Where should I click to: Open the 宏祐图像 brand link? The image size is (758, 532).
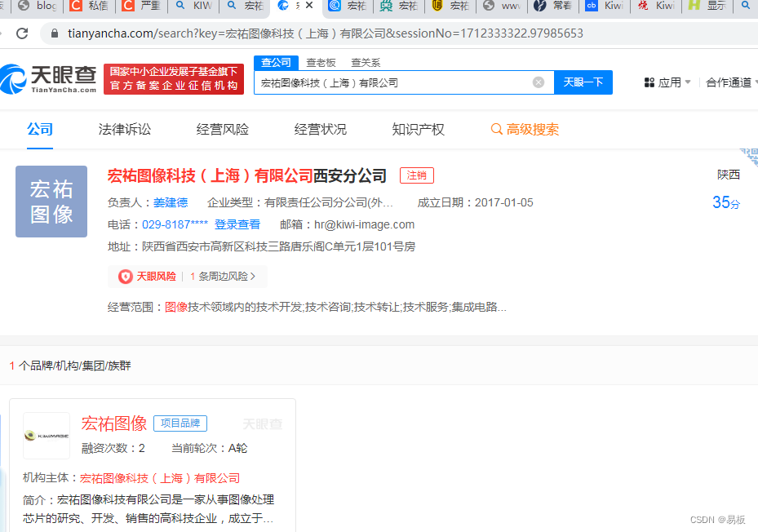pyautogui.click(x=114, y=423)
